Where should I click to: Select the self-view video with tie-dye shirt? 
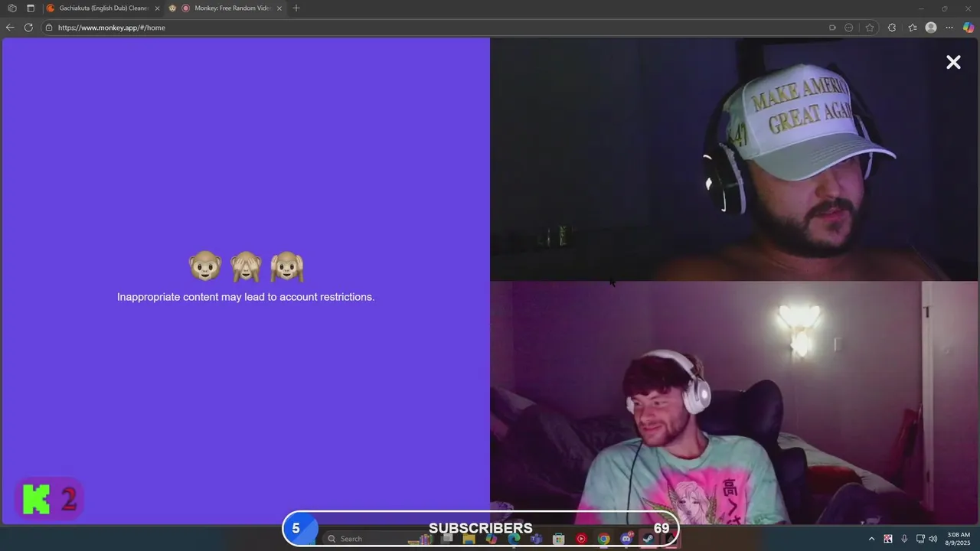pos(733,403)
